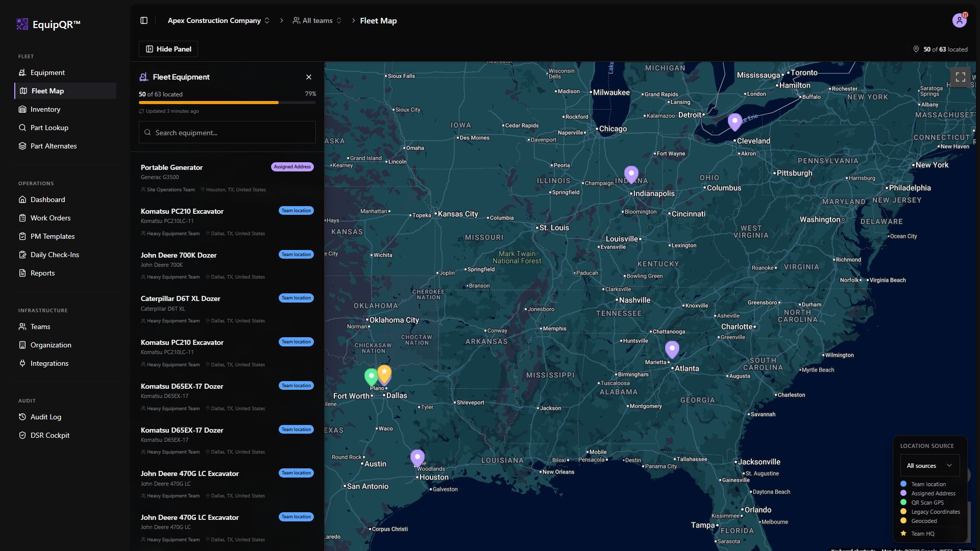The height and width of the screenshot is (551, 980).
Task: Click the purple map pin near Indianapolis
Action: pos(631,174)
